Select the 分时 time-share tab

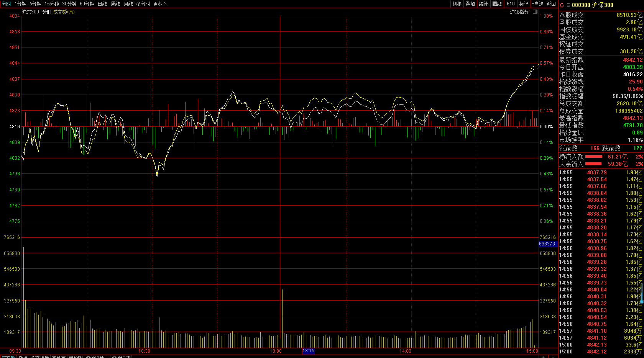[7, 4]
